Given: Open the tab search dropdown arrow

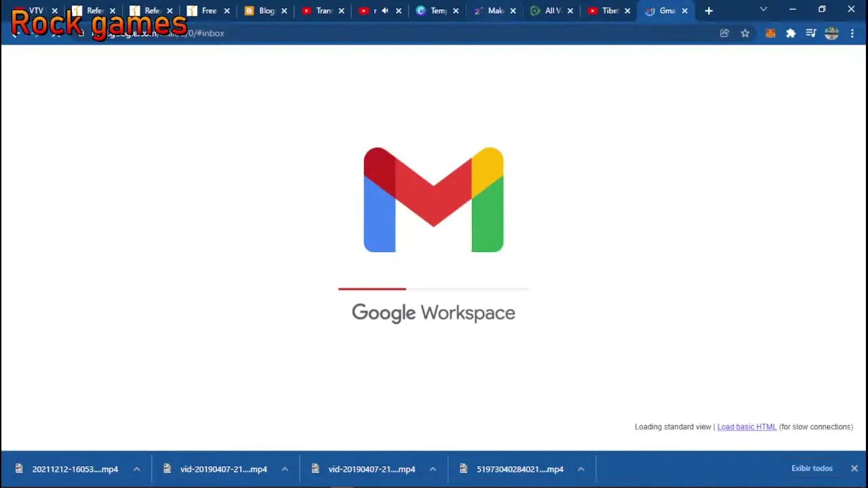Looking at the screenshot, I should click(x=764, y=9).
